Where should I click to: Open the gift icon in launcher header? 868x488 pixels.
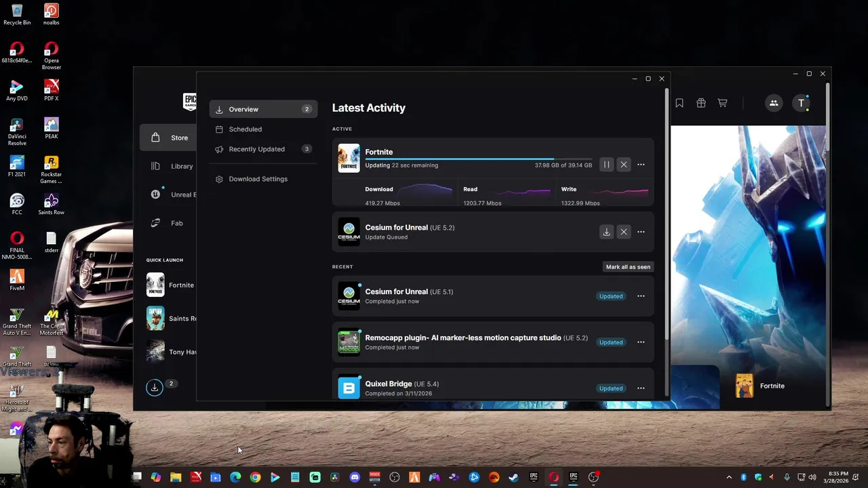tap(701, 103)
